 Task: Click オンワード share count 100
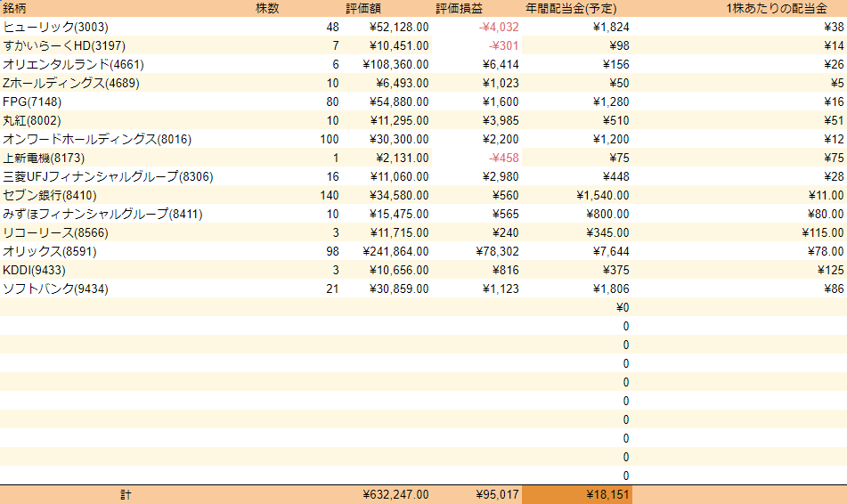pos(329,140)
